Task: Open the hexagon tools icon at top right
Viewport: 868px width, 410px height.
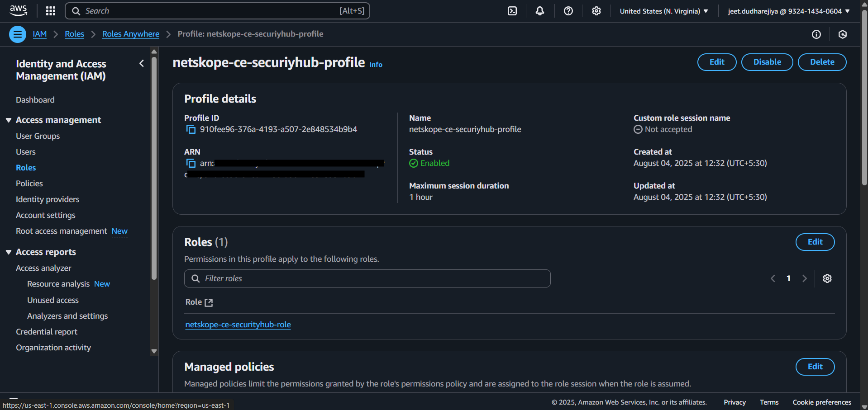Action: click(x=843, y=34)
